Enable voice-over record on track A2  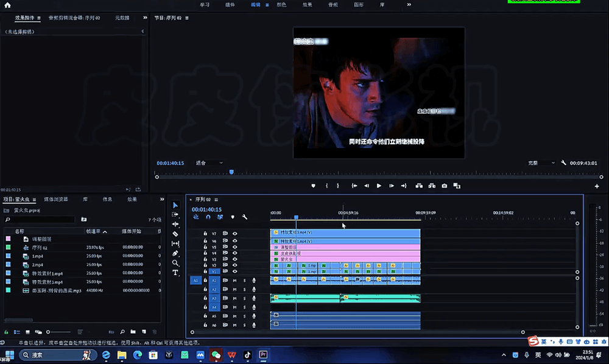point(254,289)
